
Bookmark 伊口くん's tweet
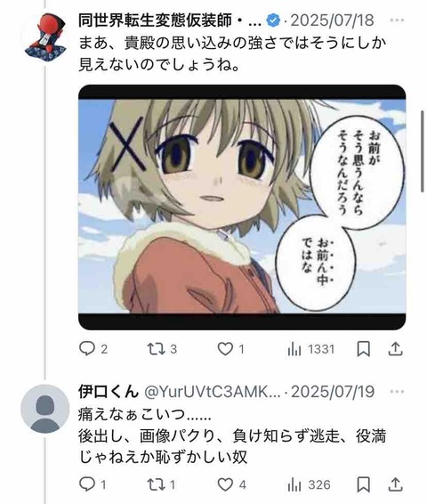point(364,484)
